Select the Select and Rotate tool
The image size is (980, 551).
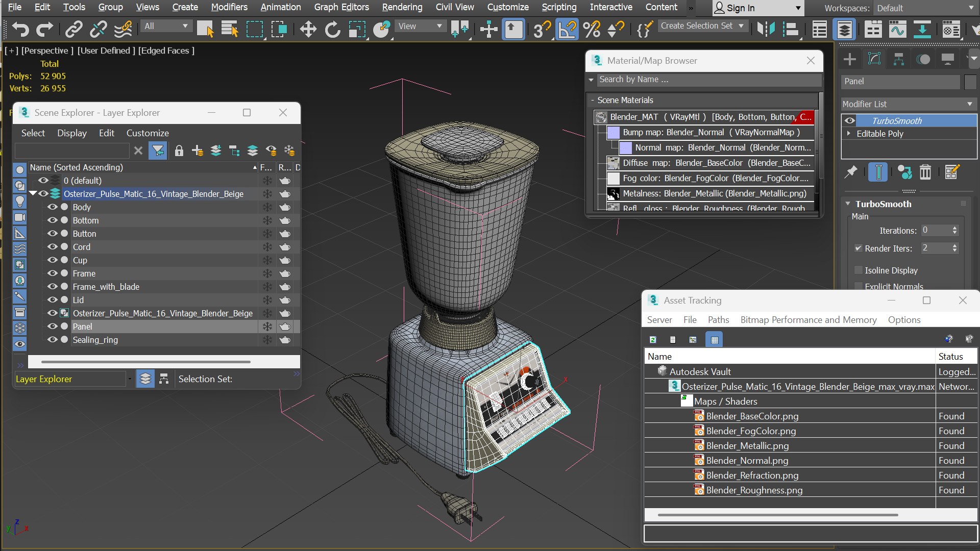[332, 30]
